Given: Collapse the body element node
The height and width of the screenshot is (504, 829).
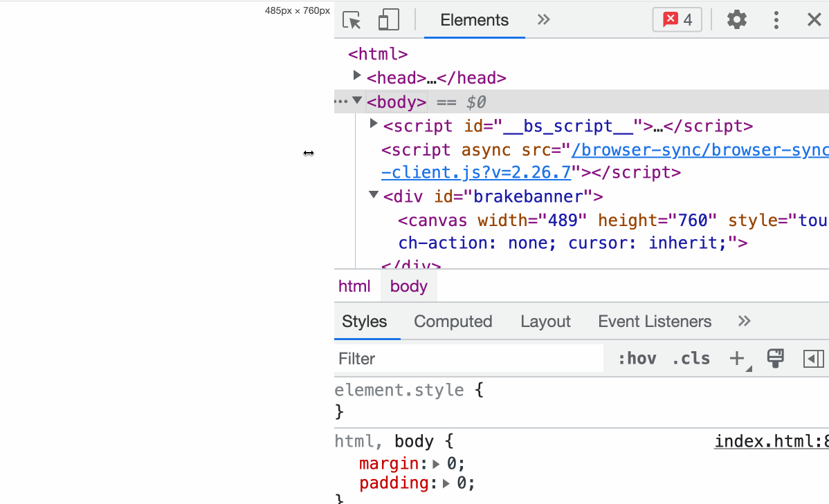Looking at the screenshot, I should tap(357, 101).
